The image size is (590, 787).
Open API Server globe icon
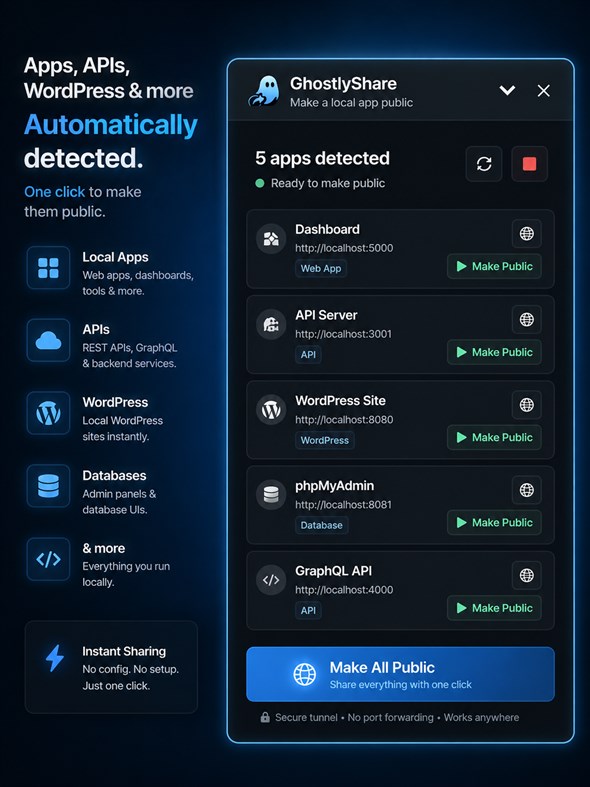[x=526, y=319]
